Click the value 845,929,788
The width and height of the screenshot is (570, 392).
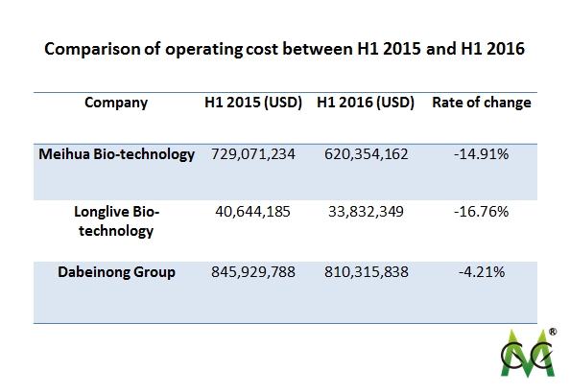pos(253,272)
